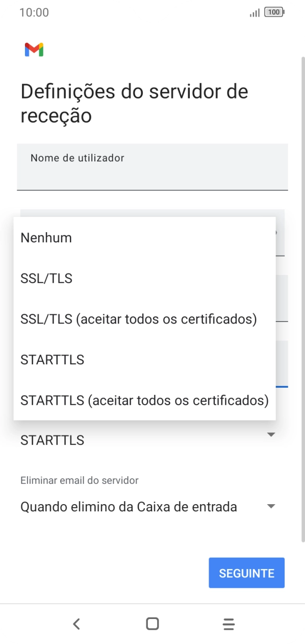305x644 pixels.
Task: Tap the back navigation arrow
Action: pos(76,623)
